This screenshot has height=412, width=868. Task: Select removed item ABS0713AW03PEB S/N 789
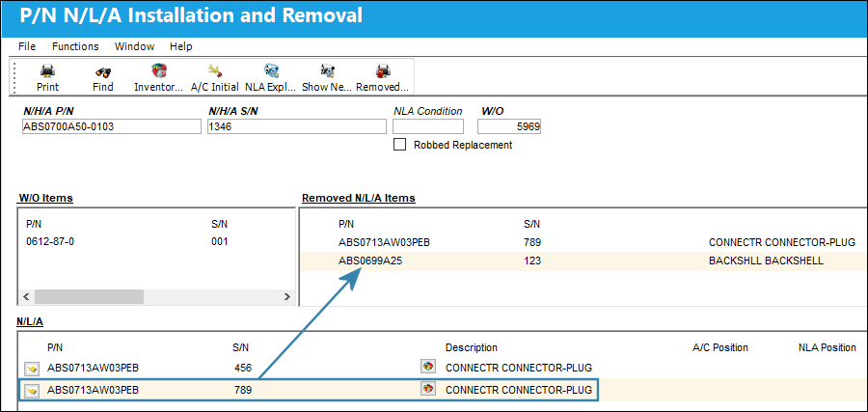tap(583, 242)
